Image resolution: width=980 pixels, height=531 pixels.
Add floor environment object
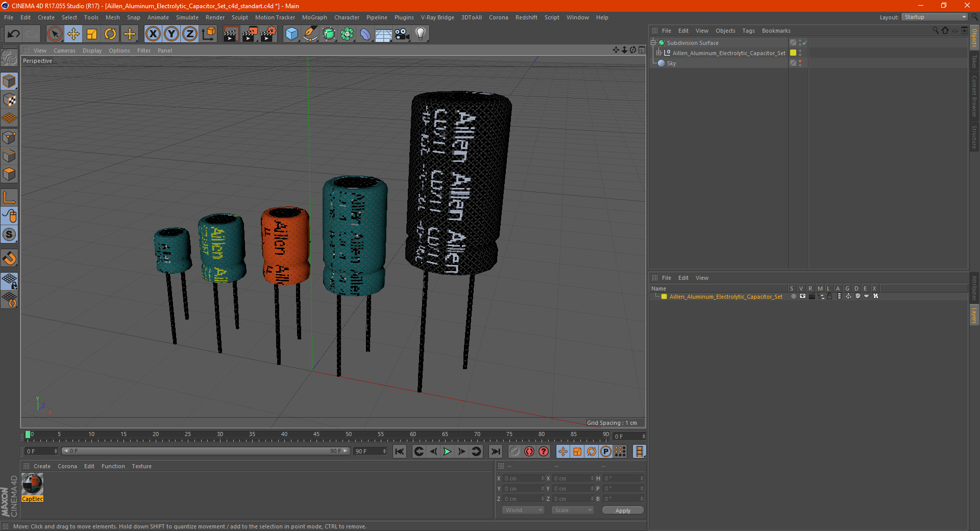(x=384, y=34)
